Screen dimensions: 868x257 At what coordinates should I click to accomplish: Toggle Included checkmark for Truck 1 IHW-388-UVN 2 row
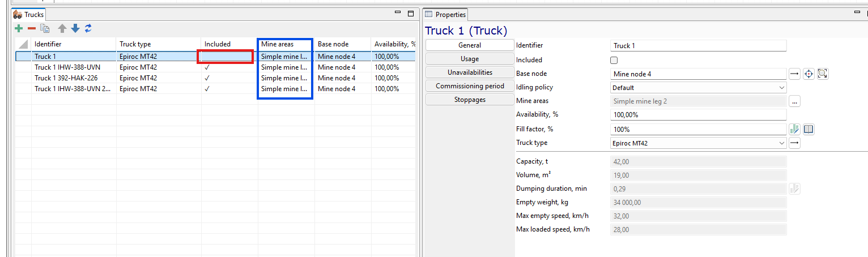tap(207, 89)
